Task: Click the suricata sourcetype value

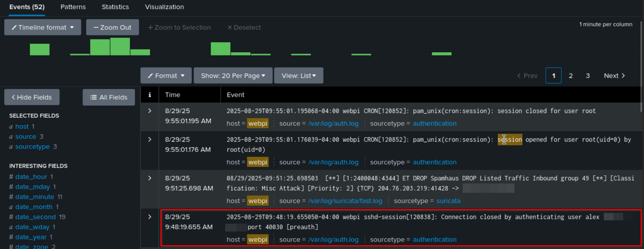Action: (x=448, y=201)
